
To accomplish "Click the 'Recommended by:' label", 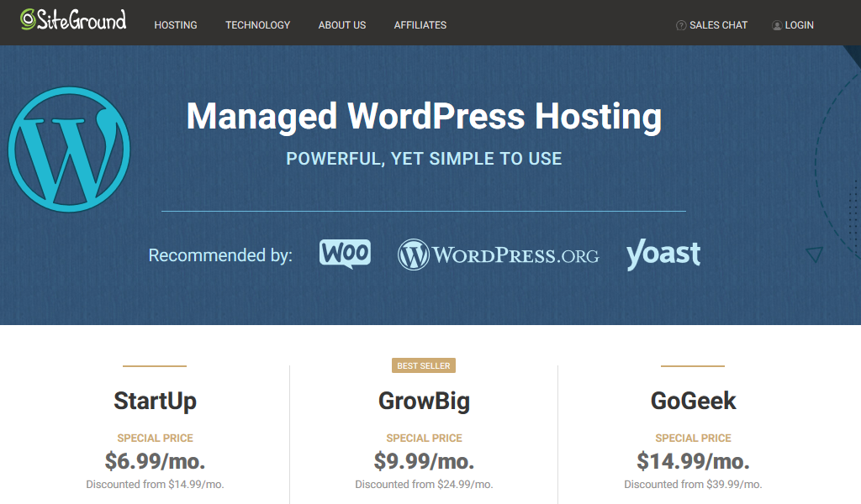I will (220, 255).
